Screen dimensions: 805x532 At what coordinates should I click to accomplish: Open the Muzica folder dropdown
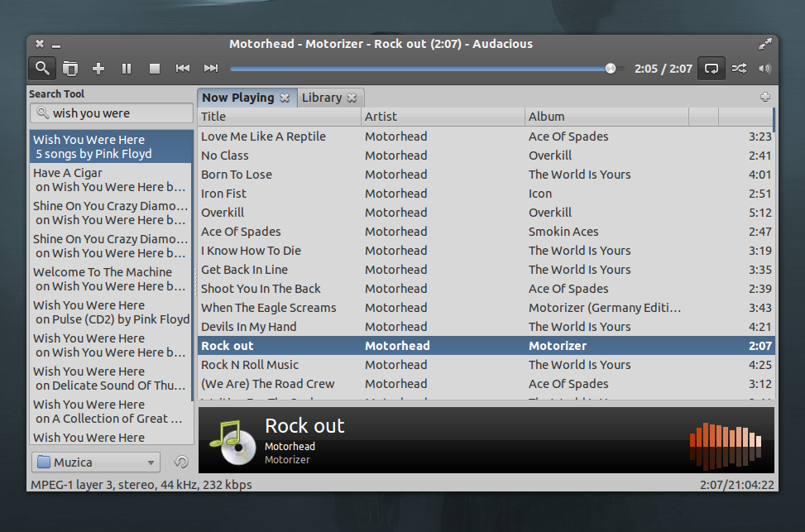click(96, 463)
